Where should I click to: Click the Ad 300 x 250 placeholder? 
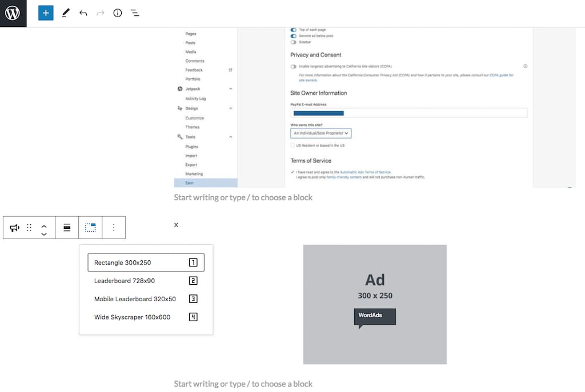(x=375, y=304)
